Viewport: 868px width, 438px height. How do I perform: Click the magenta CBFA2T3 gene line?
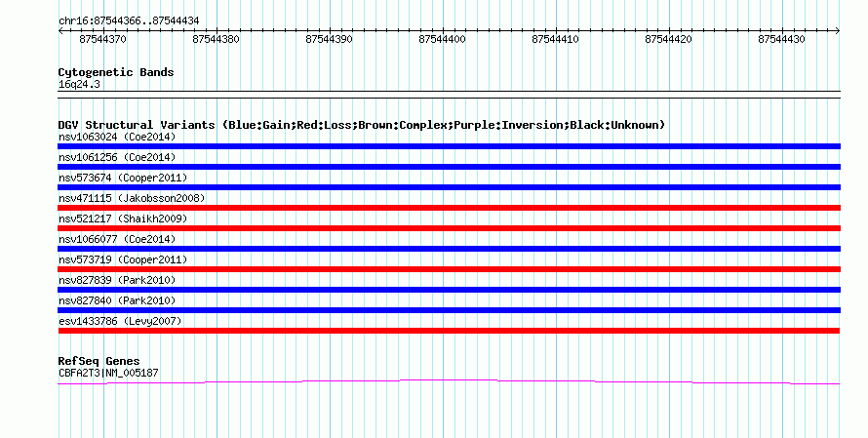449,381
